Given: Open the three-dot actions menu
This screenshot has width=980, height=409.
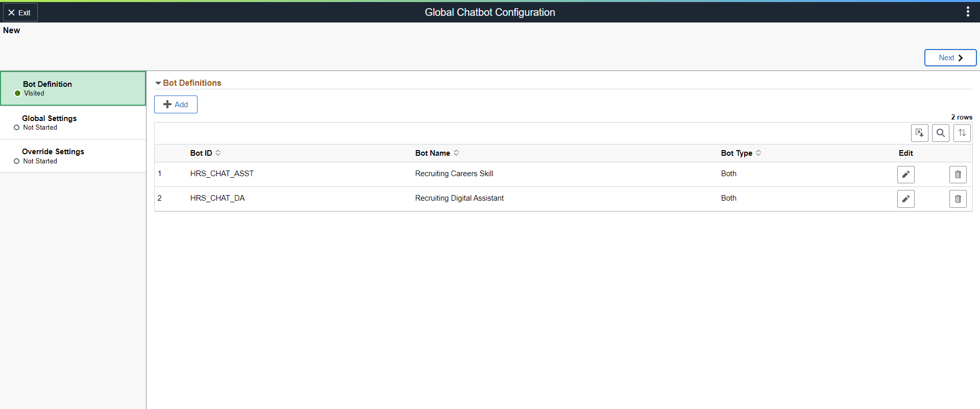Looking at the screenshot, I should [x=968, y=12].
